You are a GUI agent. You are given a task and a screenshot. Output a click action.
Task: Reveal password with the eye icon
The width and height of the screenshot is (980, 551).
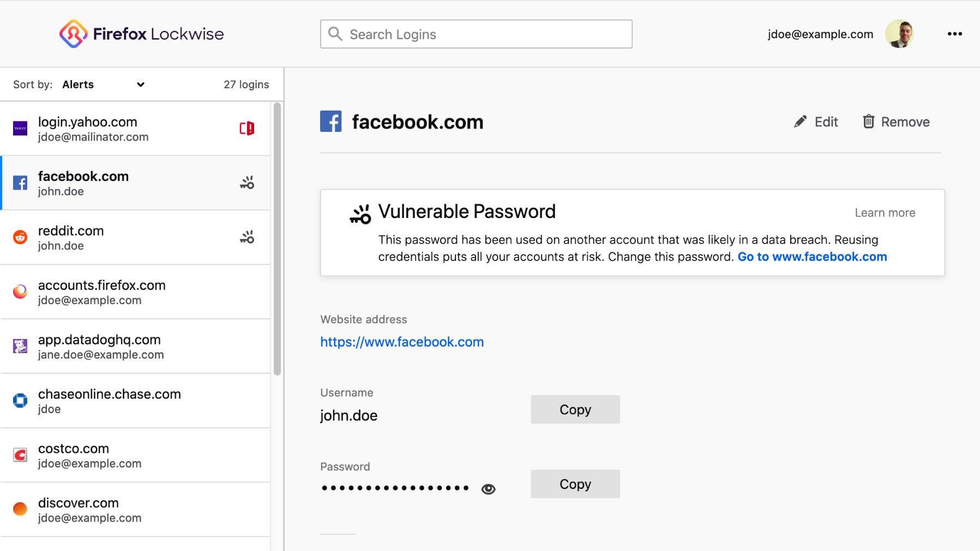point(489,489)
